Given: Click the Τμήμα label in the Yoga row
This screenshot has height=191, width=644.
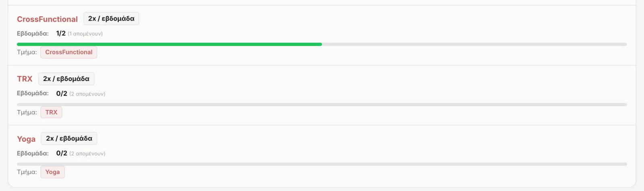Looking at the screenshot, I should pos(27,172).
